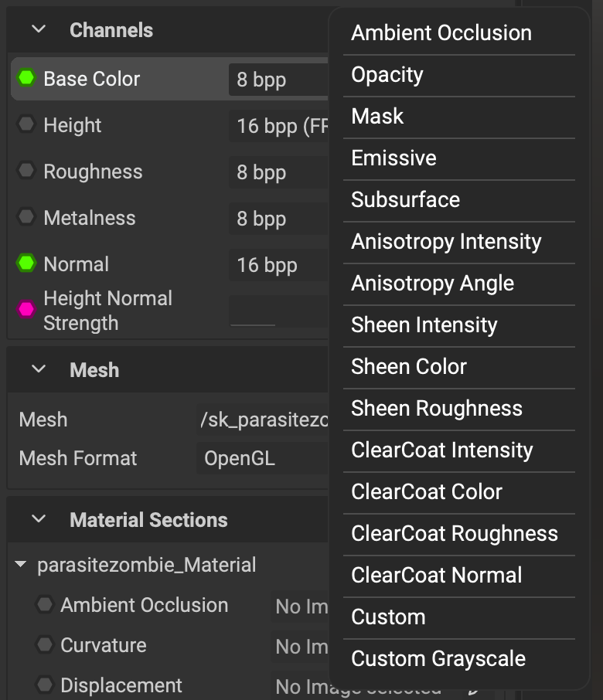Click the green hexagon beside Base Color

tap(27, 78)
